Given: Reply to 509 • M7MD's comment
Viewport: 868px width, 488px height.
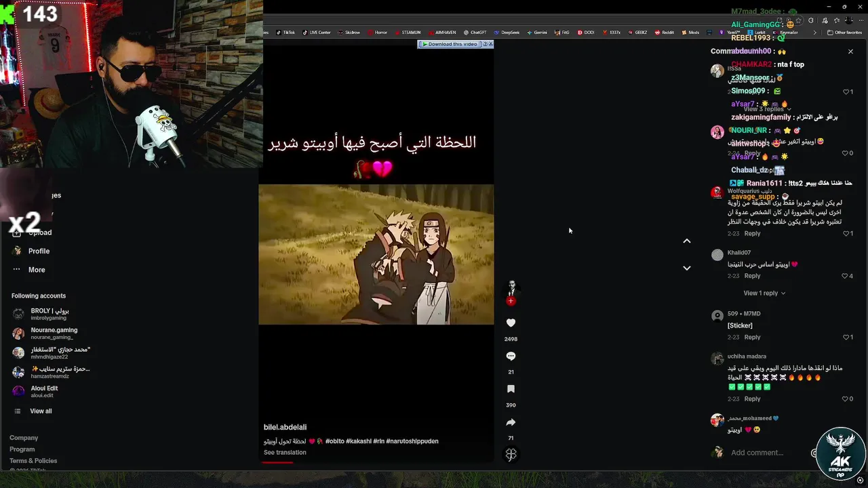Looking at the screenshot, I should 752,338.
